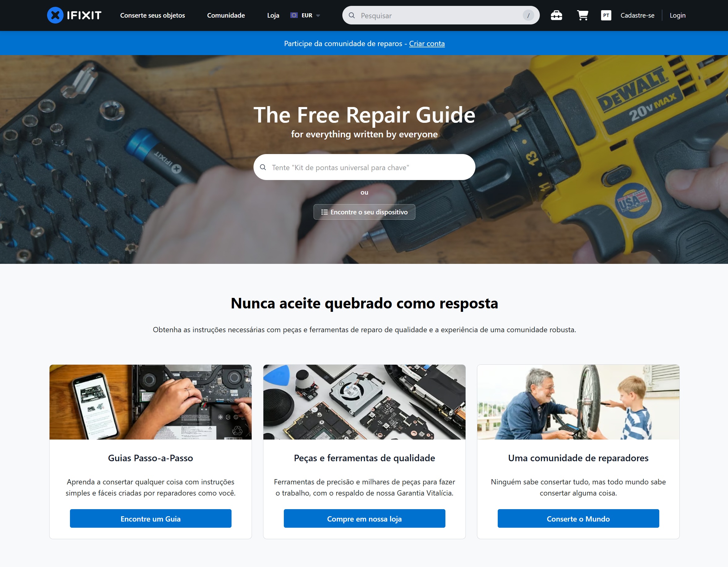Open the Loja menu item
The image size is (728, 567).
tap(273, 15)
